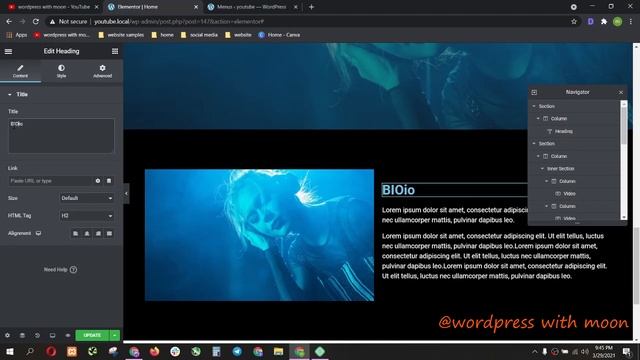The height and width of the screenshot is (360, 640).
Task: Collapse first Column under first Section
Action: (x=538, y=119)
